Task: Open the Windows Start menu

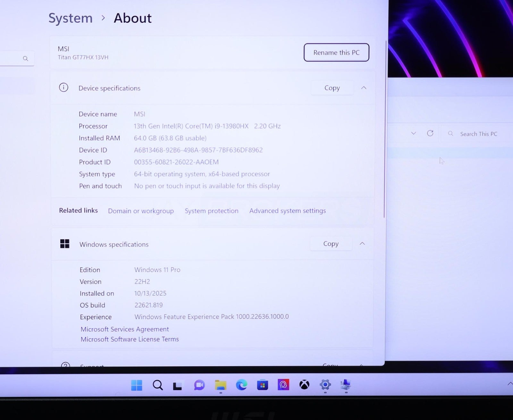Action: [137, 385]
